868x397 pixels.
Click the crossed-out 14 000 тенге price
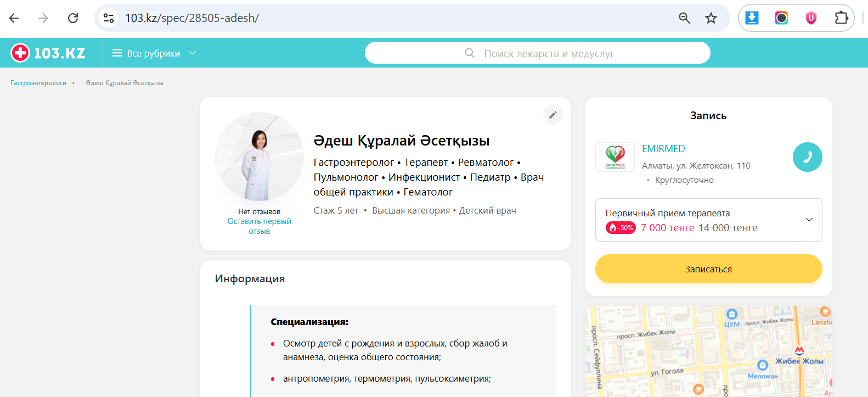coord(728,228)
